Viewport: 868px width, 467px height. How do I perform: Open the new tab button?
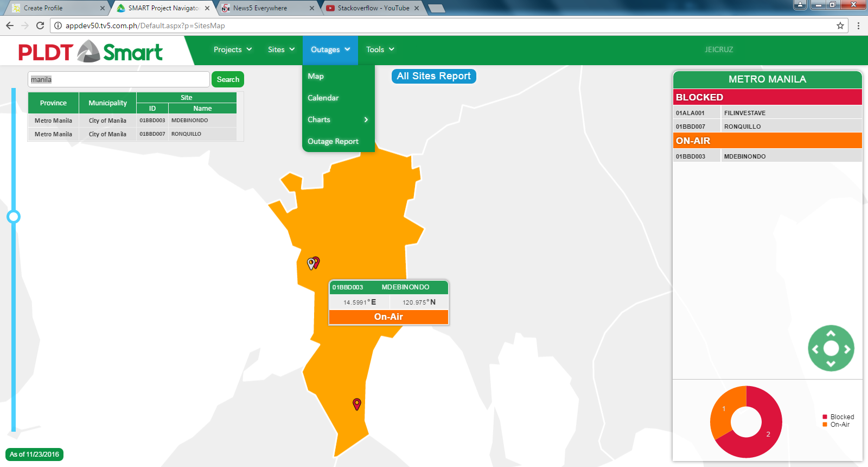(436, 8)
